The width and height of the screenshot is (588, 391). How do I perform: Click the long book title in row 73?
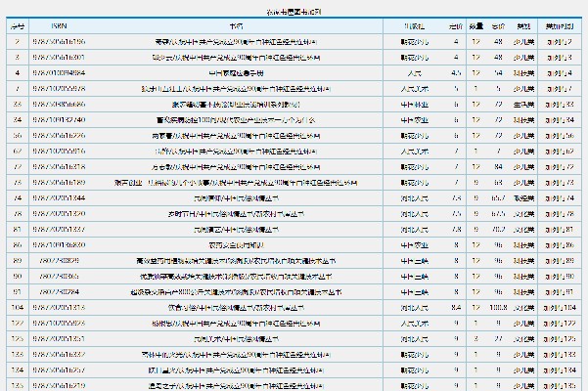[x=236, y=183]
